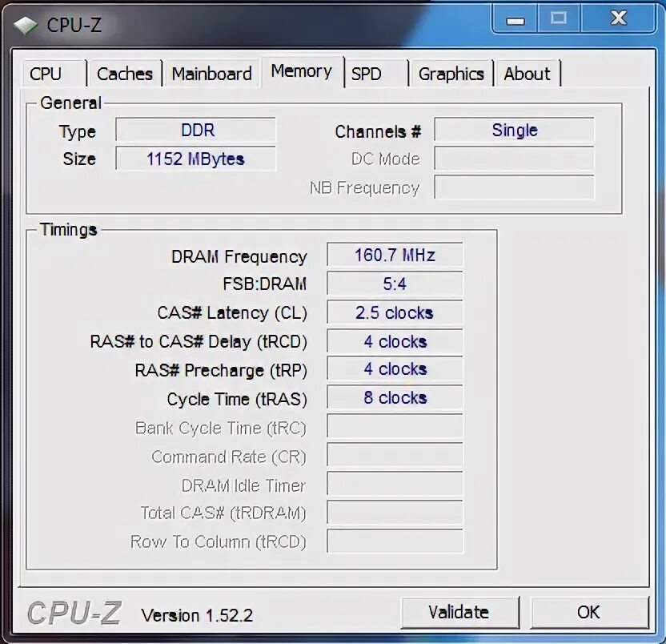The height and width of the screenshot is (644, 666).
Task: Click the "General" group heading
Action: coord(70,103)
